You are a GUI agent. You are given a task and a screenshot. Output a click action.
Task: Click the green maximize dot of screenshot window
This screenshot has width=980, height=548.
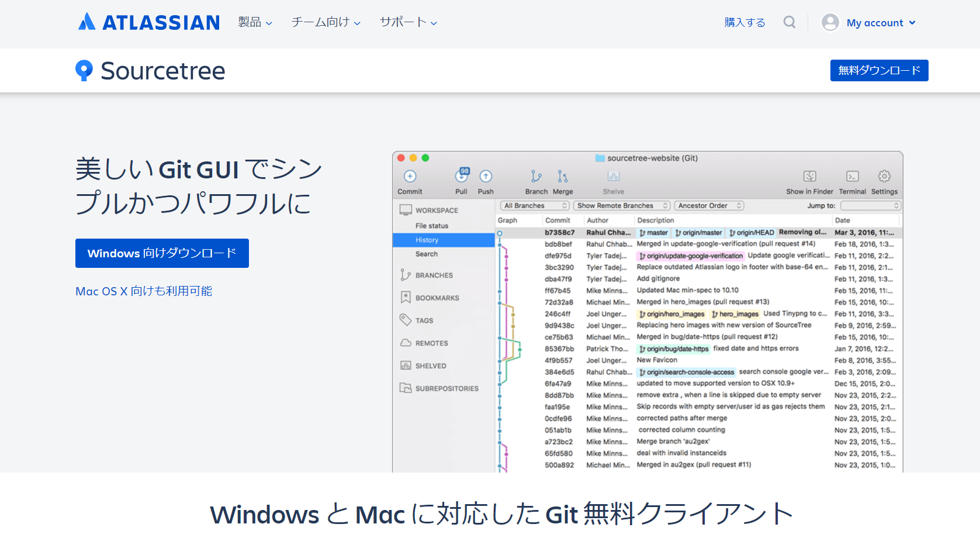pyautogui.click(x=425, y=158)
